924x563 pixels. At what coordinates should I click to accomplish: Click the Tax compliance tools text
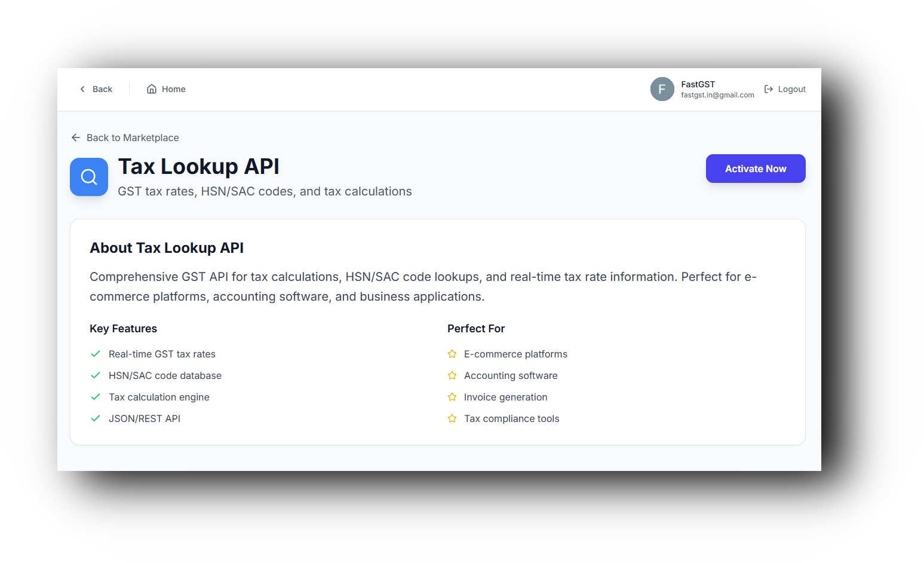[511, 418]
